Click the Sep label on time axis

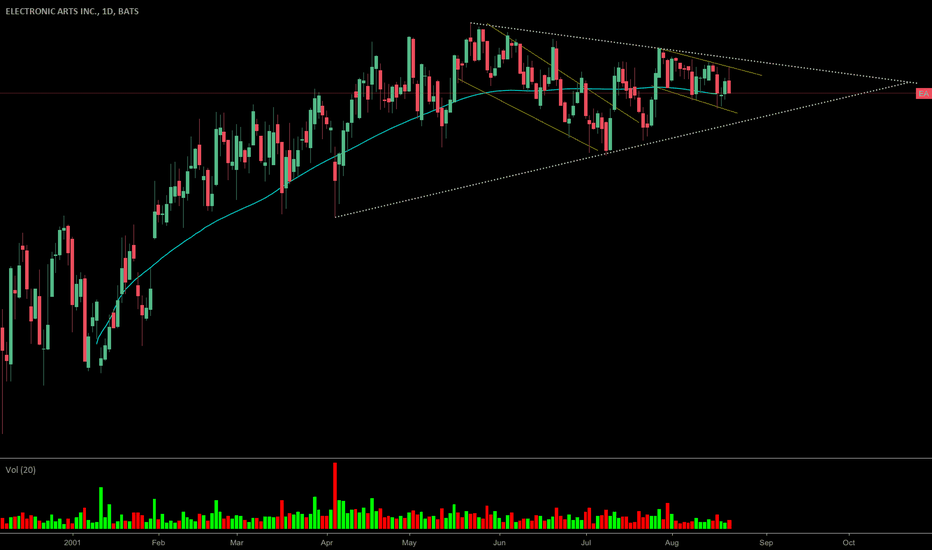(766, 542)
